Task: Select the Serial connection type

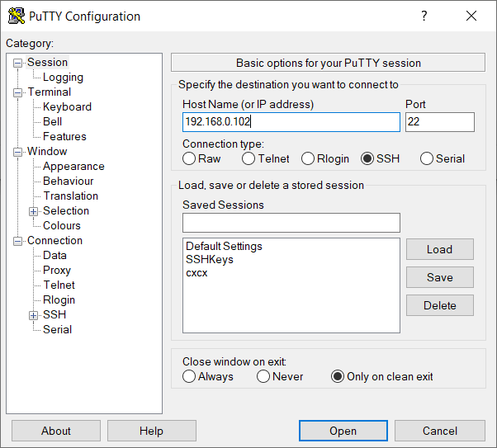Action: pyautogui.click(x=427, y=159)
